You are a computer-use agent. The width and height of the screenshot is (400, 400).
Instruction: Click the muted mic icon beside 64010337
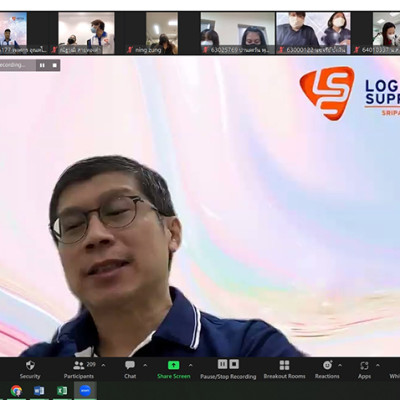[357, 50]
